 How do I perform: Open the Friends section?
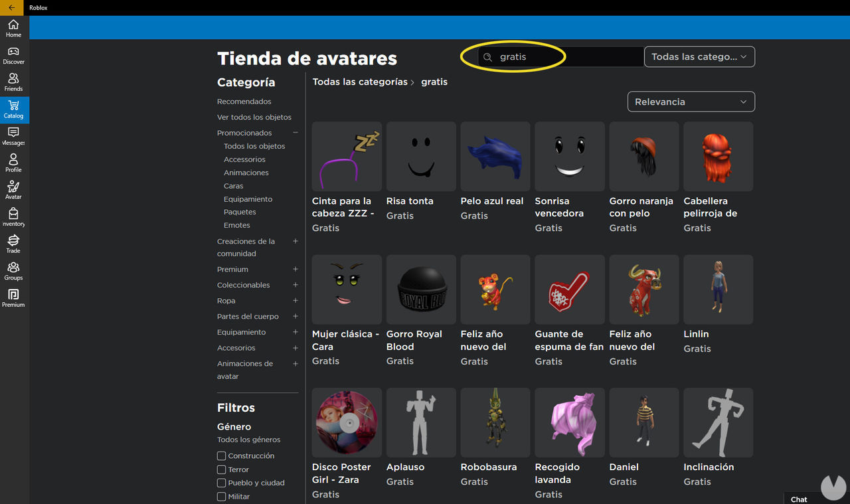13,83
